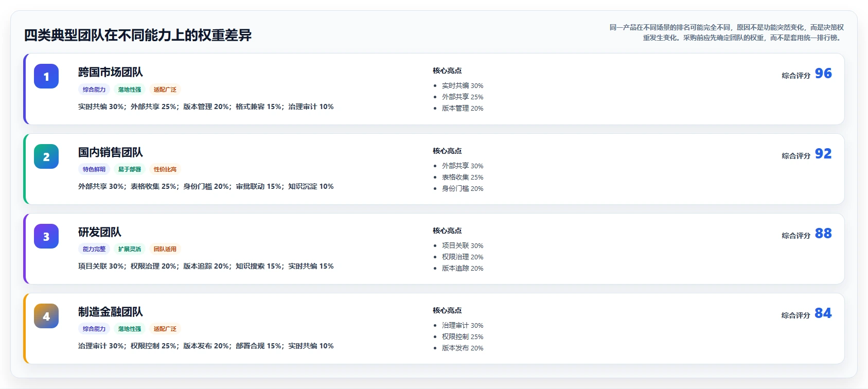Click the 身份门槛 20% bullet item
Screen dimensions: 868x389
[x=463, y=188]
